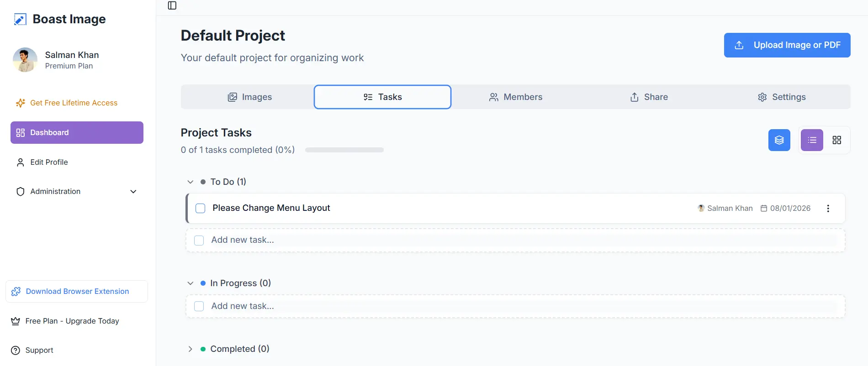Open the Images tab icon
This screenshot has height=366, width=868.
pos(233,97)
